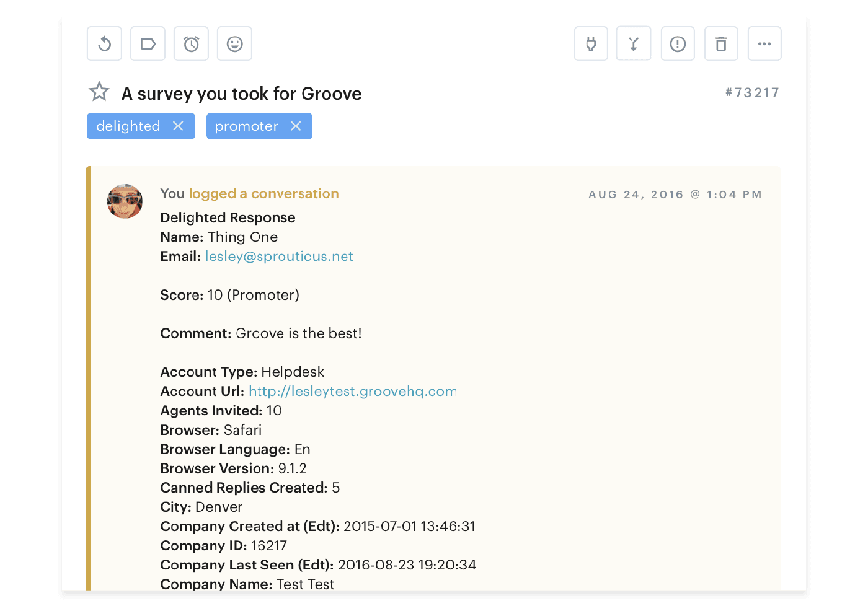Select the promoter tag label

coord(246,126)
